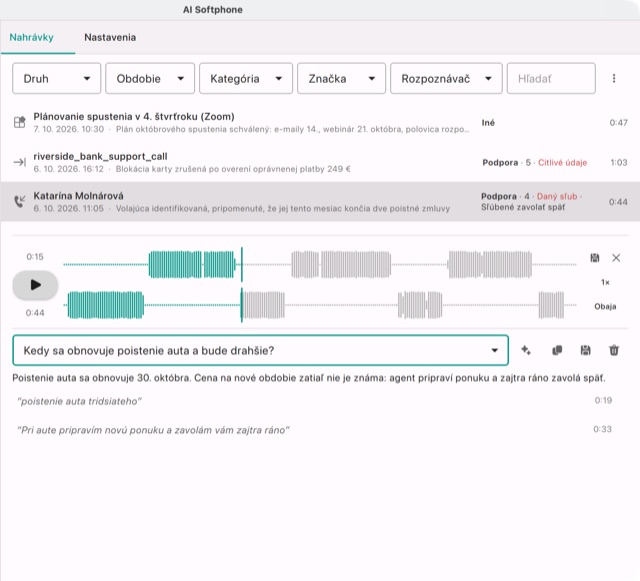
Task: Jump to quote "poistenie auta tridsiateho"
Action: click(80, 401)
